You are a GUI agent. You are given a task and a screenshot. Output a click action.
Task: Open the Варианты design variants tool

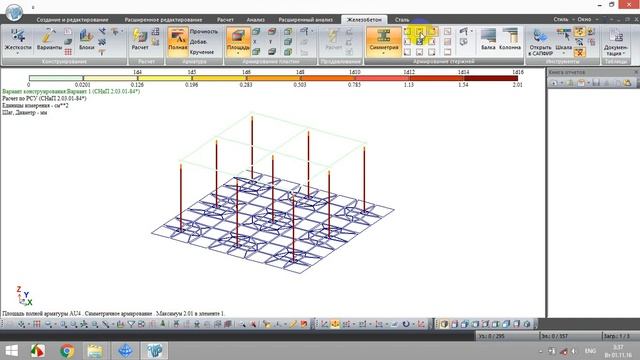tap(49, 40)
